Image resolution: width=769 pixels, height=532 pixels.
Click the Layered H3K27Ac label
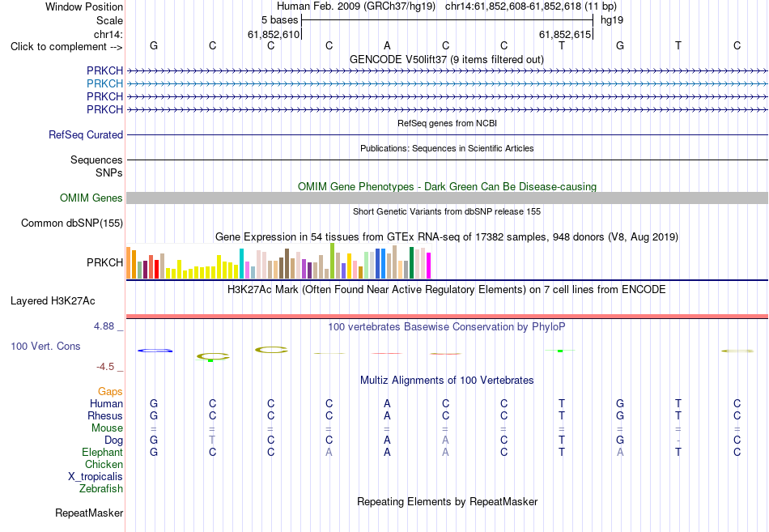[53, 301]
